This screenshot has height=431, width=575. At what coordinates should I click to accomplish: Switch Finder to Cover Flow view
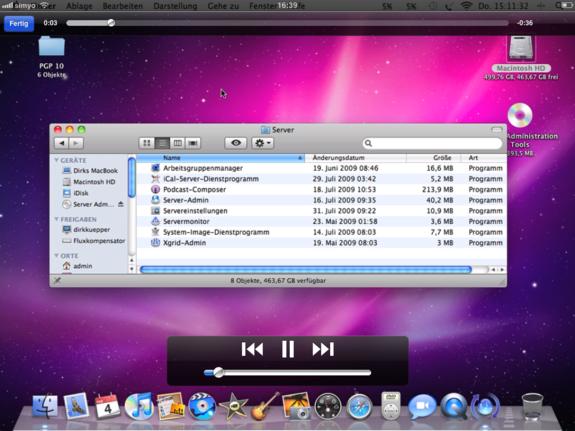pyautogui.click(x=193, y=143)
